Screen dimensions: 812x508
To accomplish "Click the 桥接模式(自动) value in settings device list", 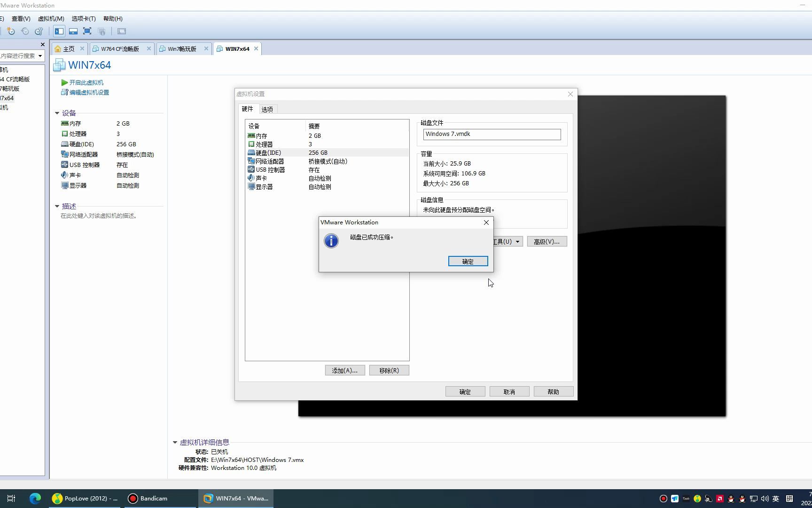I will (x=328, y=161).
